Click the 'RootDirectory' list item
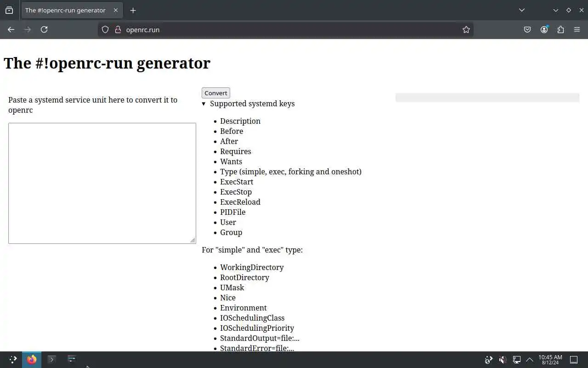588x368 pixels. 244,277
